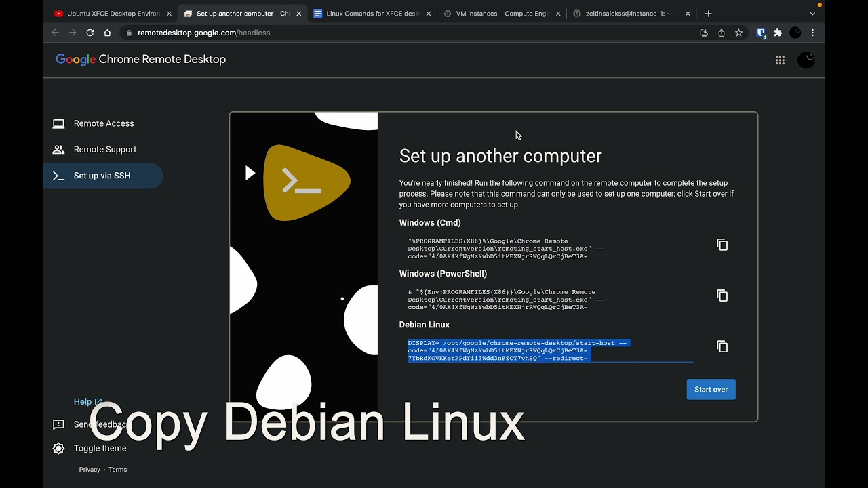The height and width of the screenshot is (488, 868).
Task: Click the Start over button
Action: click(x=711, y=390)
